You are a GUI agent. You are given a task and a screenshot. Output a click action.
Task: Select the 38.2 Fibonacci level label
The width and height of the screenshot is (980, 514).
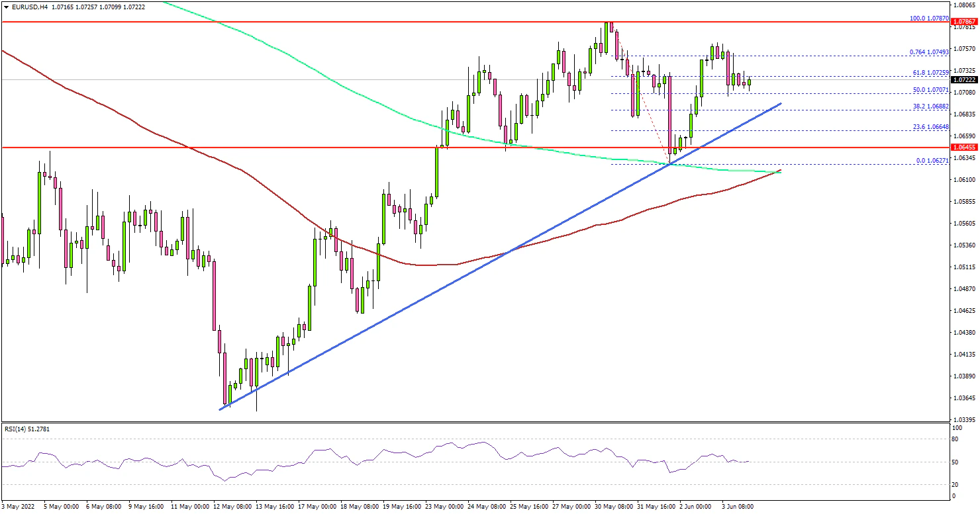pos(929,106)
